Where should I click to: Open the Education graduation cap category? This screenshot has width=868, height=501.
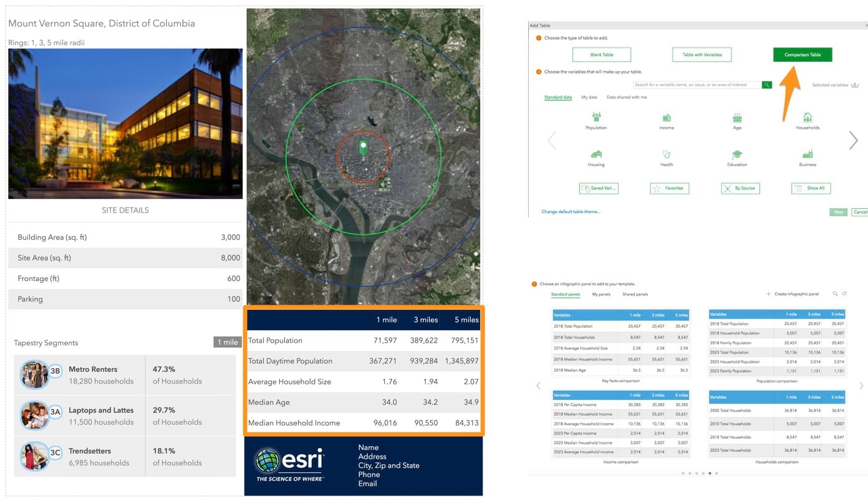737,154
